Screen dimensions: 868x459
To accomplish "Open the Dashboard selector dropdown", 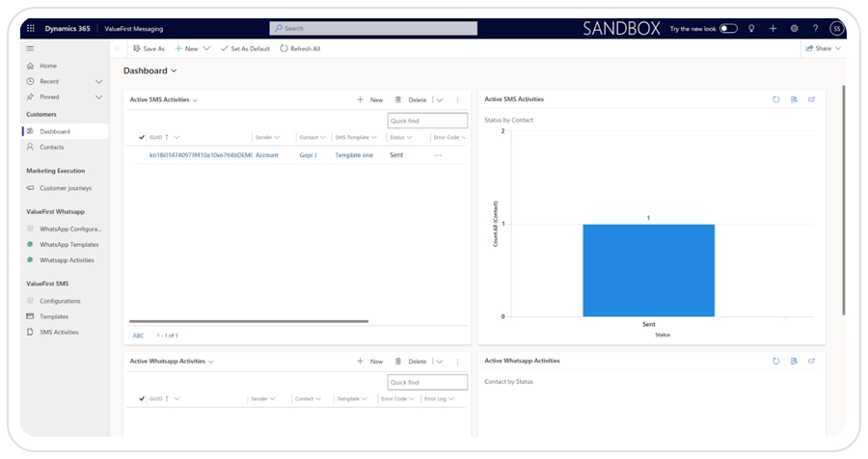I will click(x=174, y=70).
